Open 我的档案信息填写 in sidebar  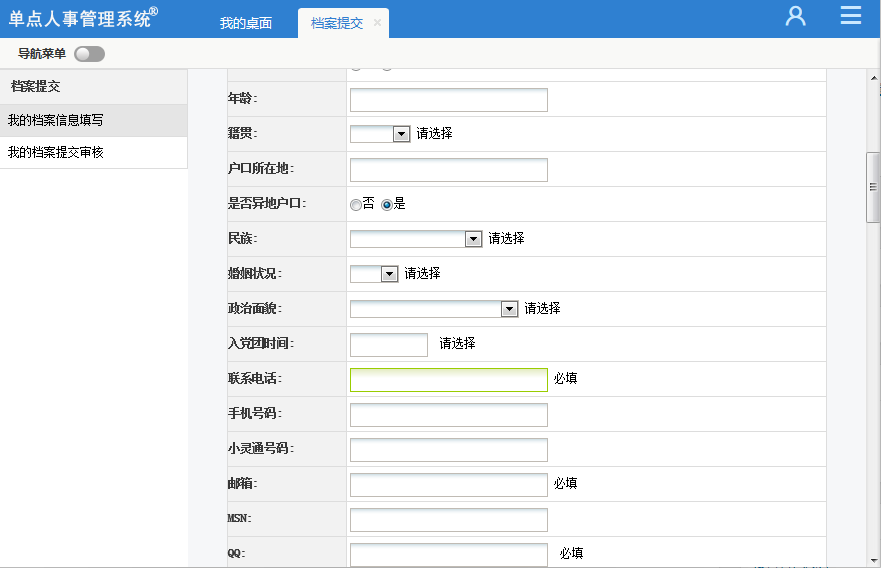[x=93, y=120]
